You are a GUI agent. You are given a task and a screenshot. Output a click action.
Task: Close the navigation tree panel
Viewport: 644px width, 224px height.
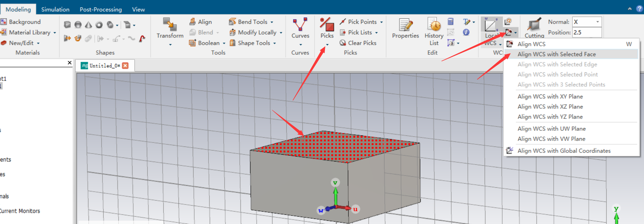(70, 63)
